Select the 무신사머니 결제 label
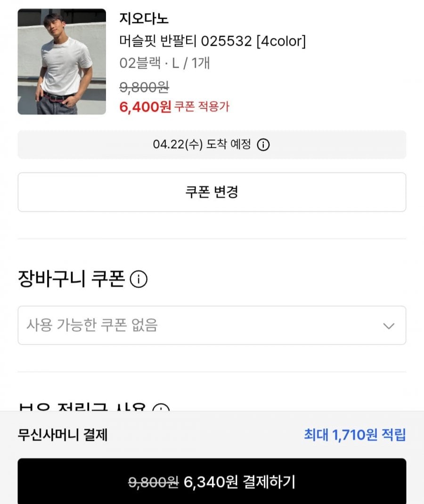 [63, 435]
